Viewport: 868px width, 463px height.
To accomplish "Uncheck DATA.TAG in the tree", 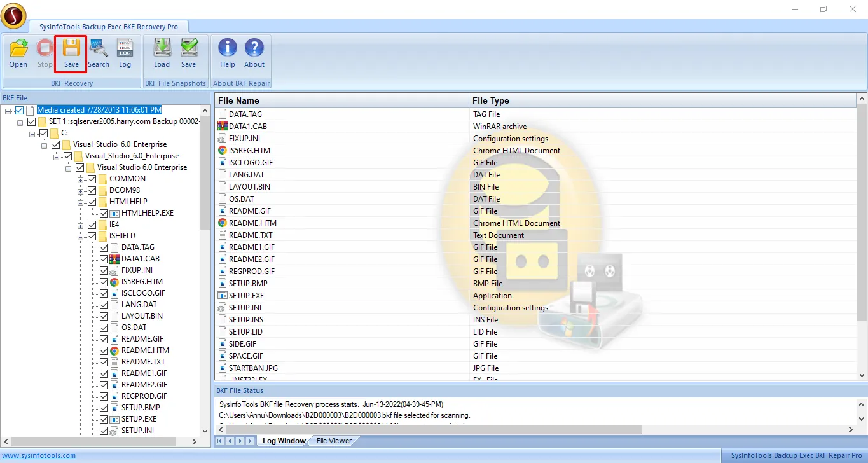I will [104, 247].
